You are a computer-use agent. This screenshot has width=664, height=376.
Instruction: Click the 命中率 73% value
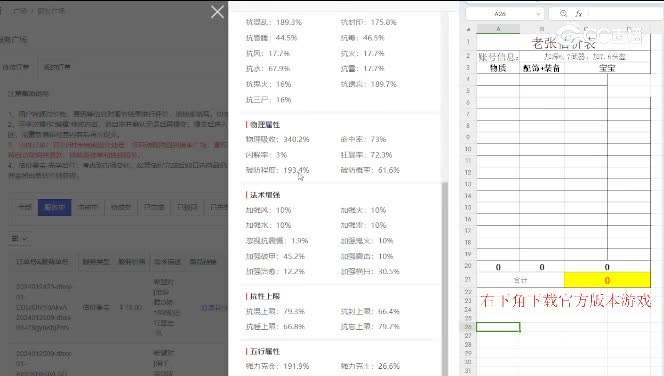pos(378,139)
